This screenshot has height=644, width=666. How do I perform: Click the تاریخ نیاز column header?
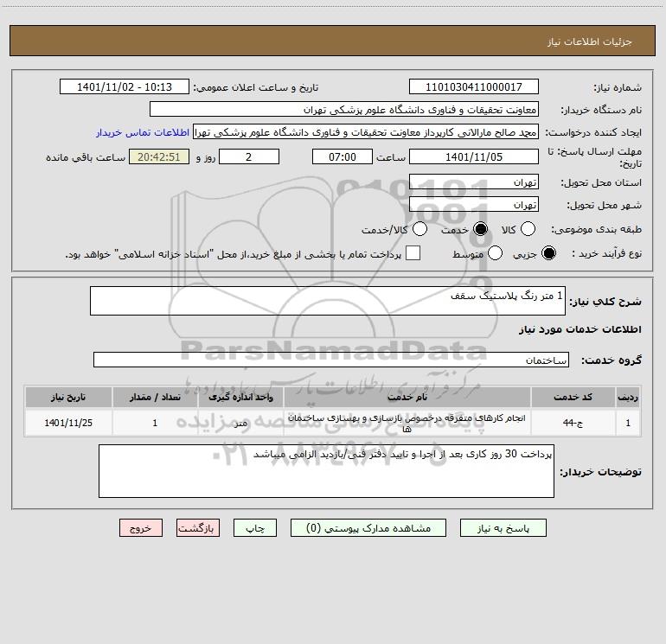click(x=68, y=397)
